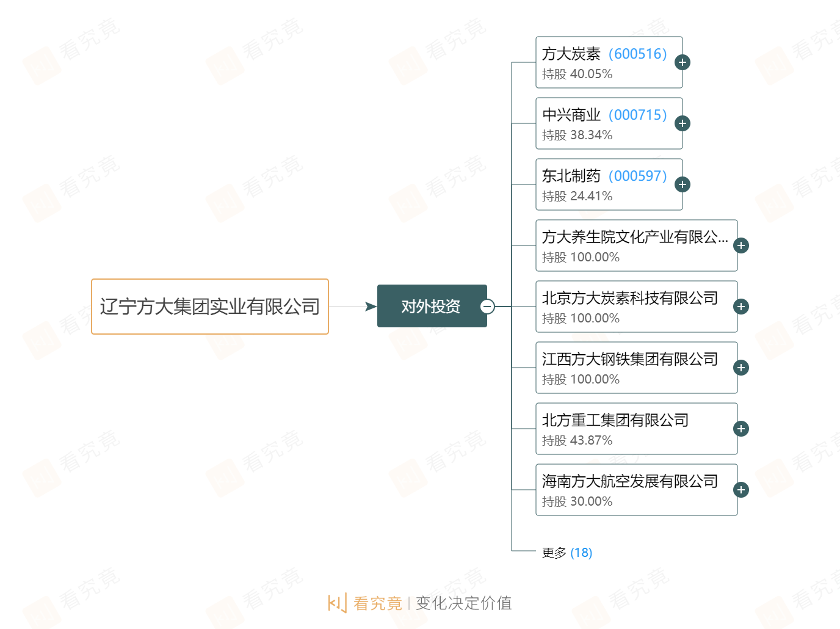Open stock code link (600516)

point(637,54)
